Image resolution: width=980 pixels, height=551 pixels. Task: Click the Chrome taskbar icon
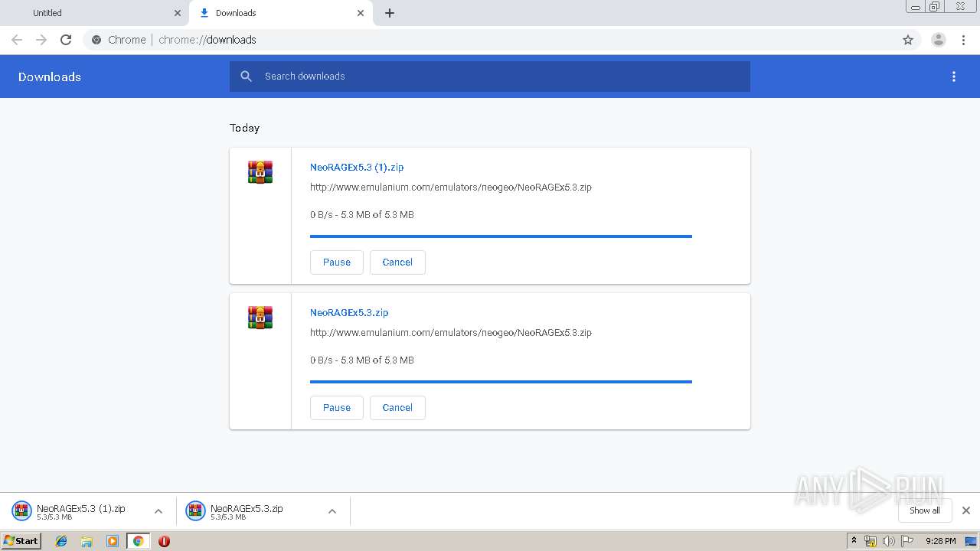coord(138,541)
